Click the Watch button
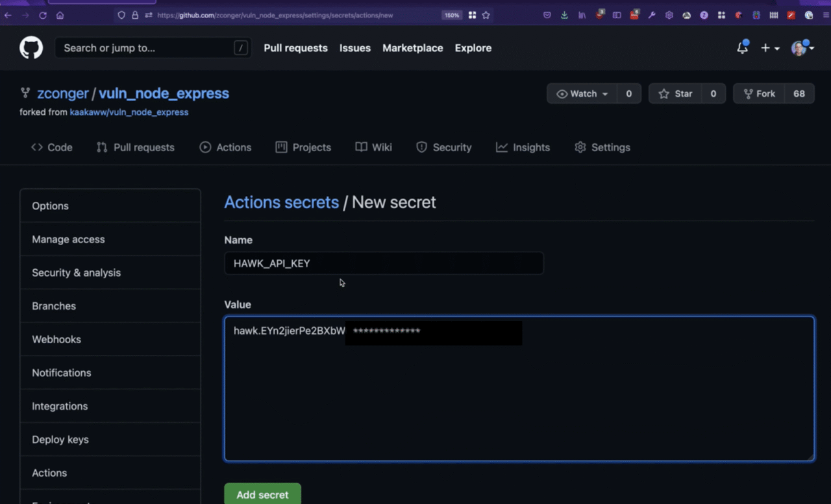 pyautogui.click(x=582, y=93)
